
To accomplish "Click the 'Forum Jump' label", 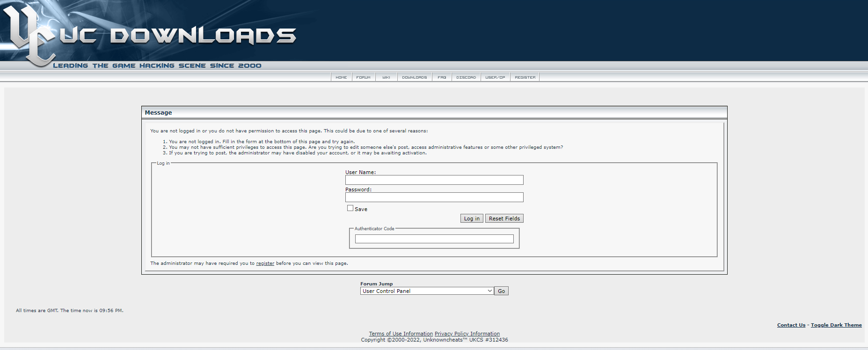I will coord(377,284).
